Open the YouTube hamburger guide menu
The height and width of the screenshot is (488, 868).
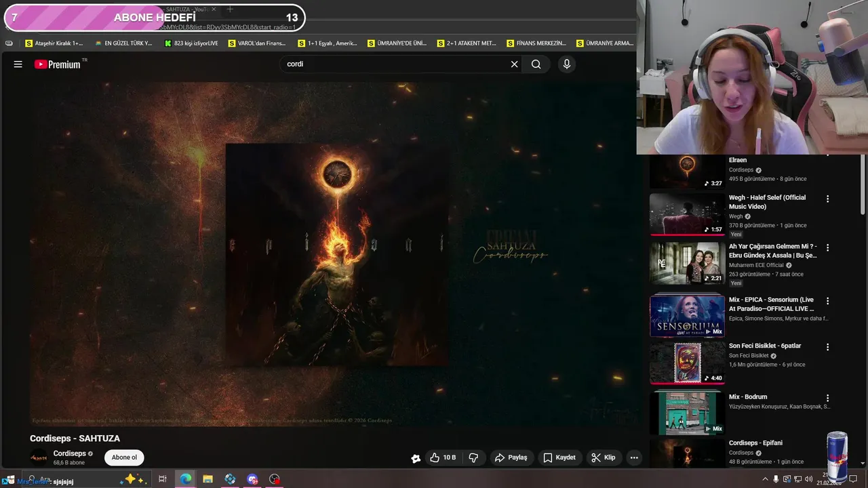pos(18,64)
